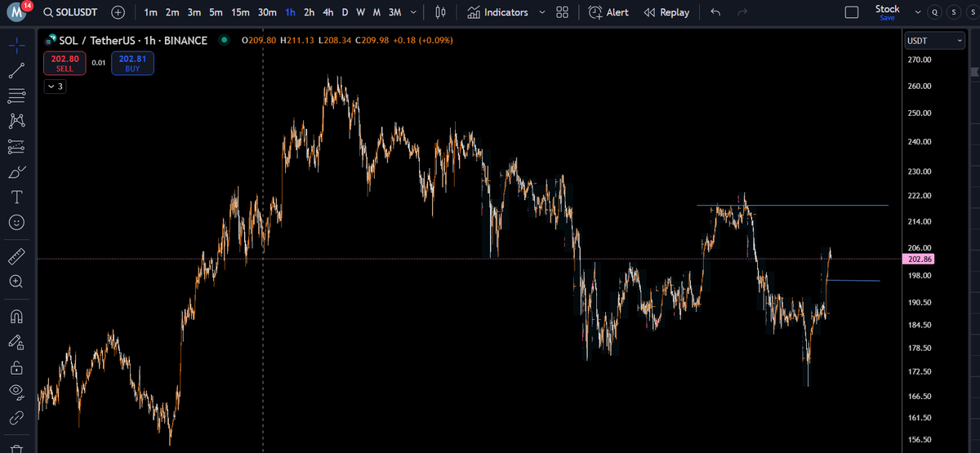Click the 202.81 BUY button

(x=132, y=64)
